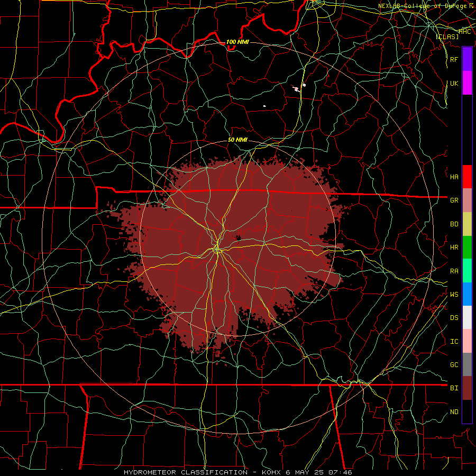This screenshot has height=476, width=476.
Task: Click the magenta UK color swatch
Action: coord(467,83)
